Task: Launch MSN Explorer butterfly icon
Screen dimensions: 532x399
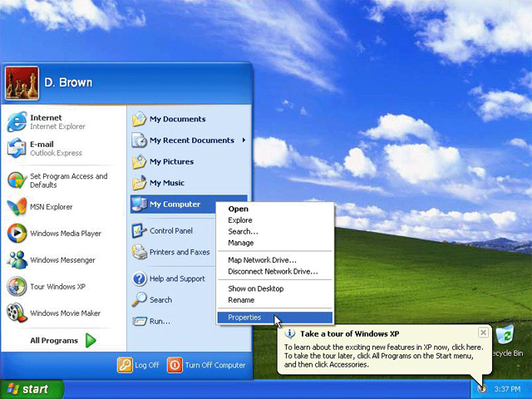Action: (x=17, y=207)
